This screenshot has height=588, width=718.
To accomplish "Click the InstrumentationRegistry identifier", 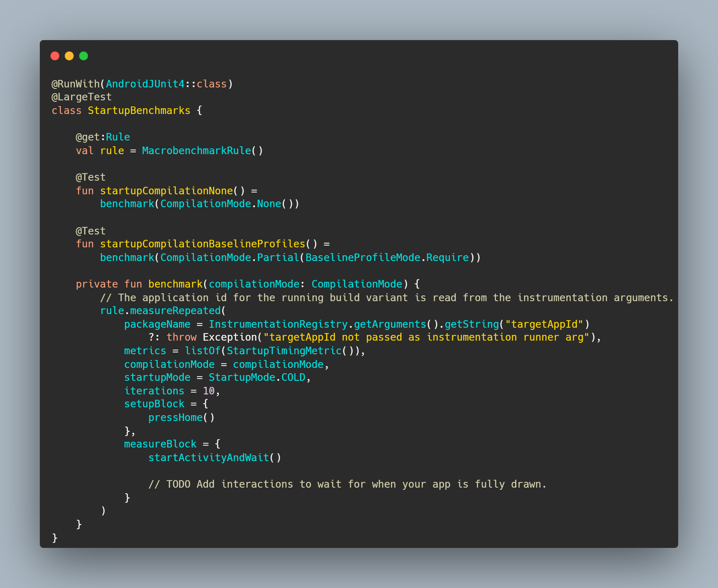I will [x=278, y=325].
